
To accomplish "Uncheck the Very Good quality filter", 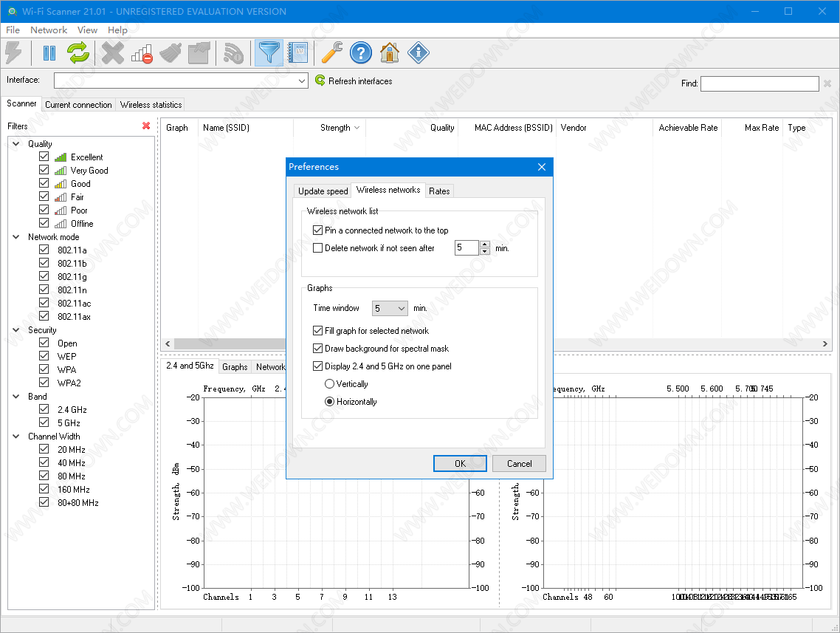I will (44, 170).
